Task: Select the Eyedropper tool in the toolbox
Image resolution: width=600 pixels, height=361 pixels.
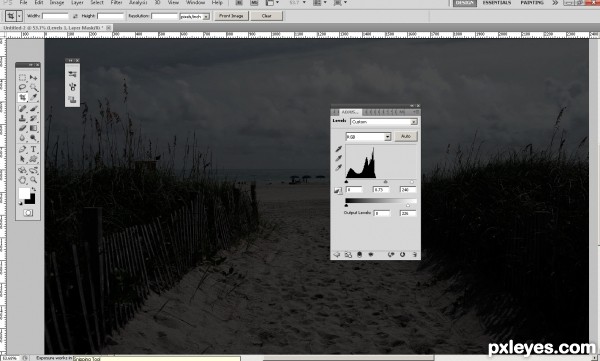Action: point(33,98)
